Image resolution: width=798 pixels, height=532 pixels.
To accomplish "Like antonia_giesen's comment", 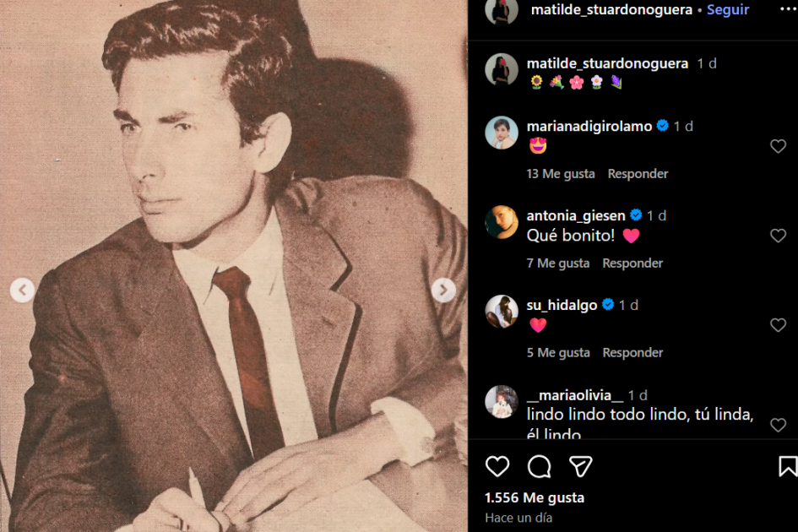I will [x=778, y=236].
